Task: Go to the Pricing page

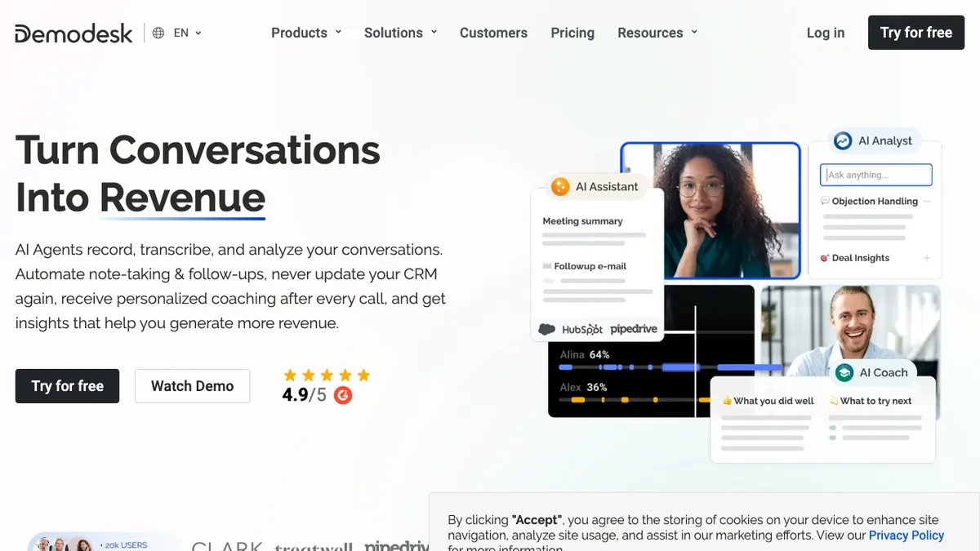Action: click(572, 33)
